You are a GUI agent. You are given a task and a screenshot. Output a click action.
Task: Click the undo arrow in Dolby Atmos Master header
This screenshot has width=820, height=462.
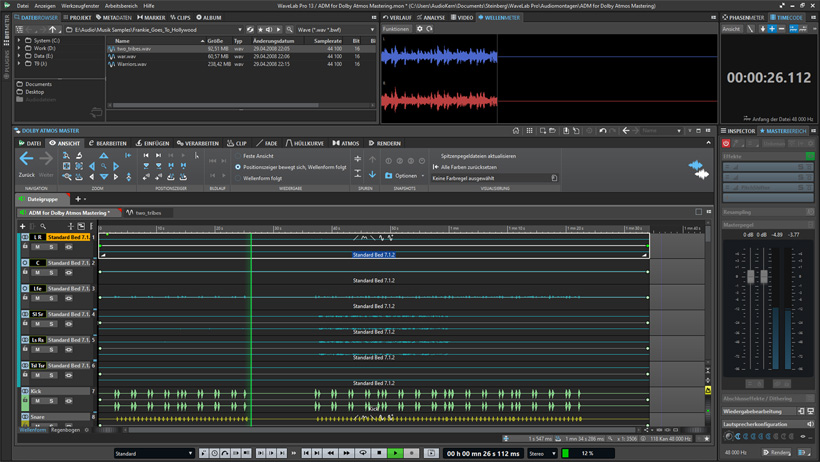pos(602,131)
